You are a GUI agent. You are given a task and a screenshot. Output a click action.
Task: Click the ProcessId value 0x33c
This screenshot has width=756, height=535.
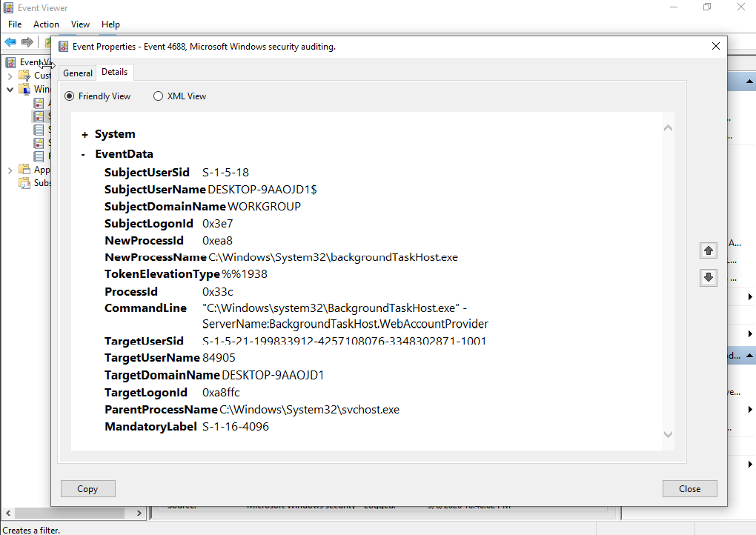click(218, 292)
